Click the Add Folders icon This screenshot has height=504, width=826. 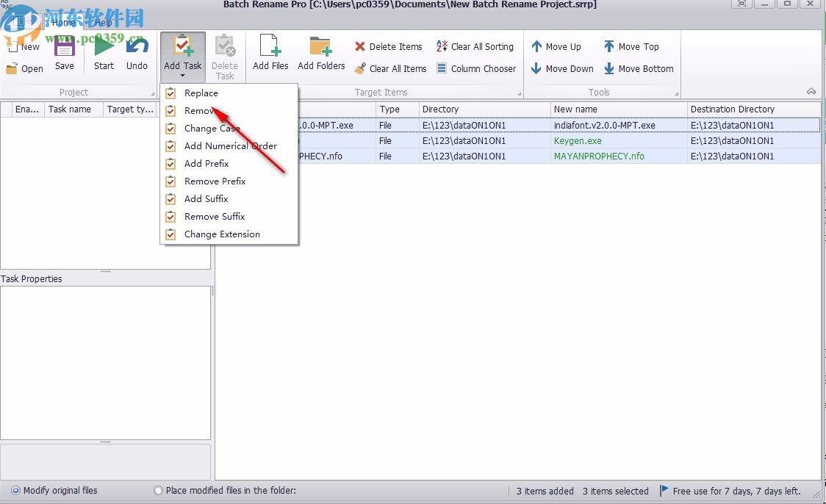(321, 46)
